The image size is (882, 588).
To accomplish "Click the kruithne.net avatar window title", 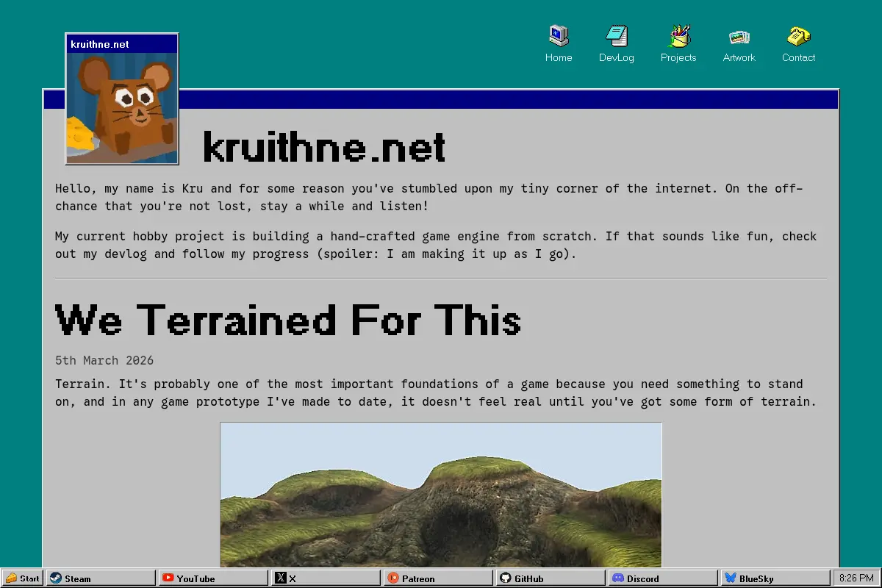I will coord(99,44).
